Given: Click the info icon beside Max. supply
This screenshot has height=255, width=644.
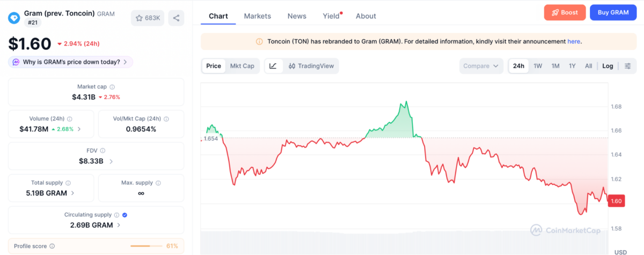Looking at the screenshot, I should (158, 183).
